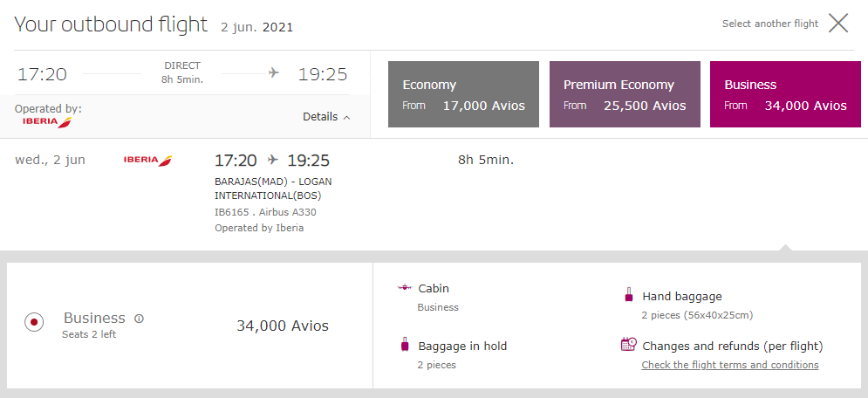Click the airplane icon next to Cabin
Viewport: 868px width, 398px height.
406,287
